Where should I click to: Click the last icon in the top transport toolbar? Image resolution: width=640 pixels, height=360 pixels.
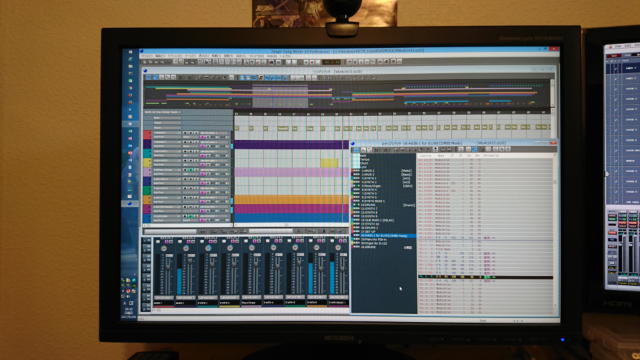(x=399, y=62)
